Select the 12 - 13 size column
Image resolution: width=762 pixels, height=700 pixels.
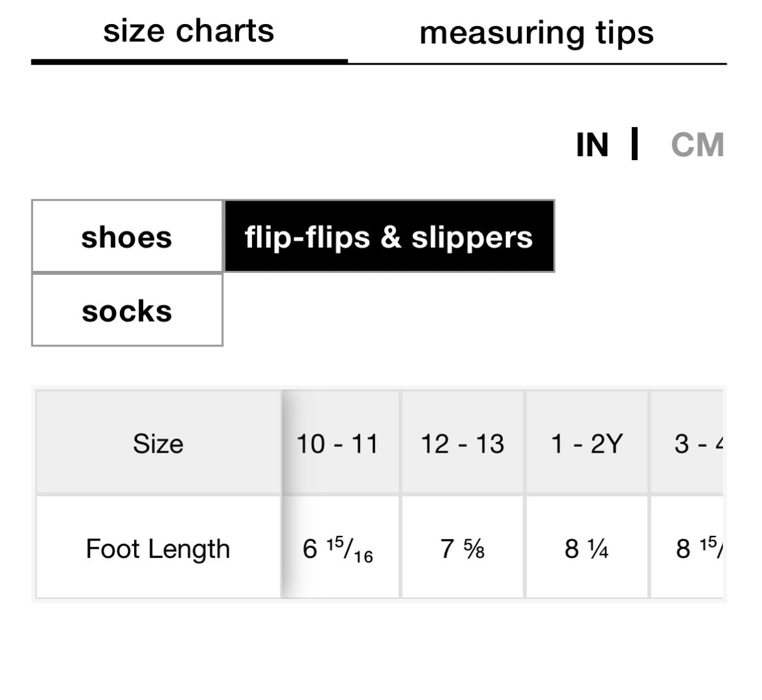(462, 443)
